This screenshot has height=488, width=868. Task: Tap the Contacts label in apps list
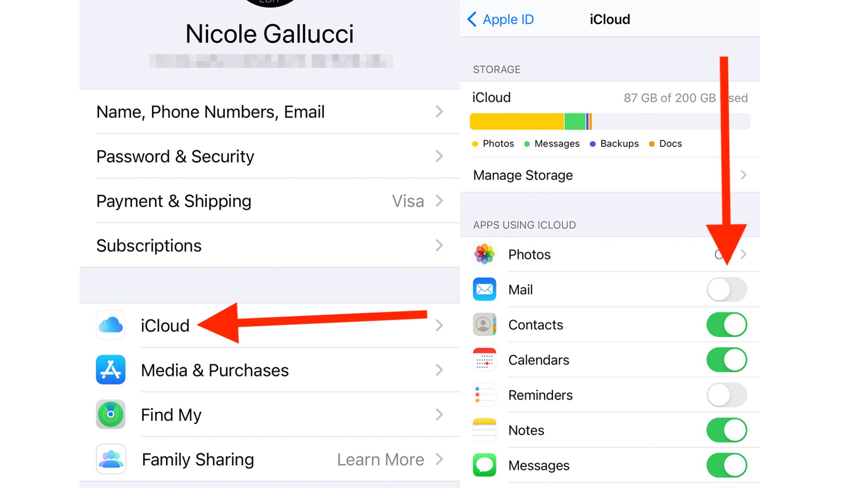click(536, 325)
